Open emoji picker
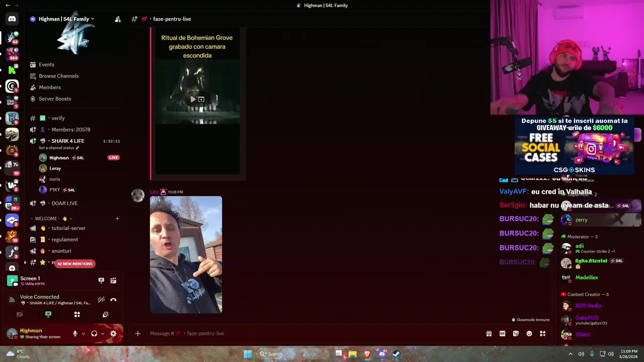644x362 pixels. point(529,333)
